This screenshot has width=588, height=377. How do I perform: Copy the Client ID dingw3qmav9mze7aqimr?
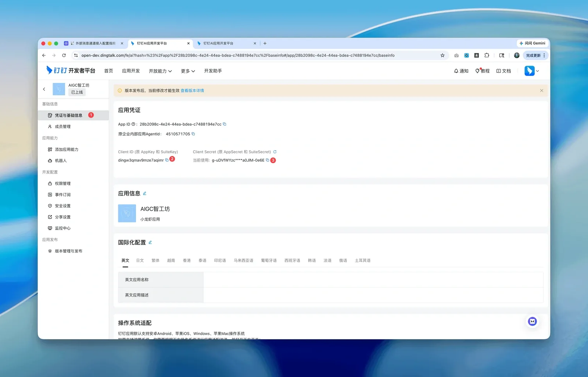tap(167, 160)
